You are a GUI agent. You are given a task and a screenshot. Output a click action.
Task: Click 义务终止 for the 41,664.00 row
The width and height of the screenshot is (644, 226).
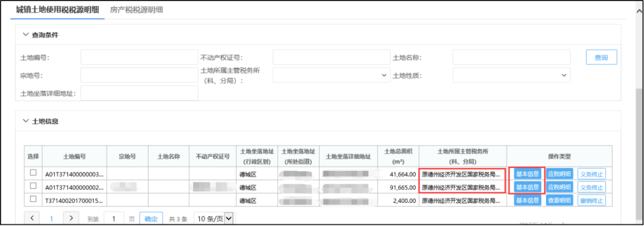(x=592, y=174)
